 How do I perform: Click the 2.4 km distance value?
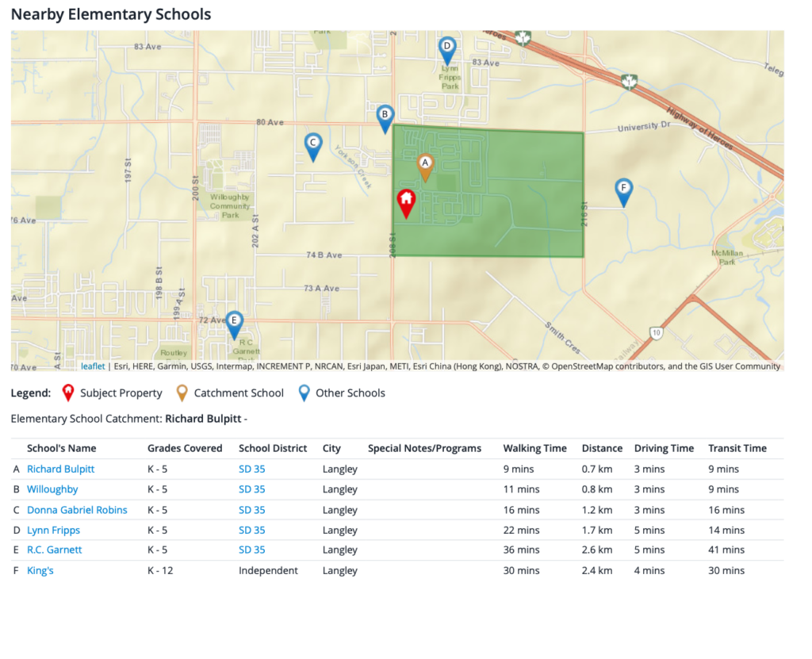[597, 570]
